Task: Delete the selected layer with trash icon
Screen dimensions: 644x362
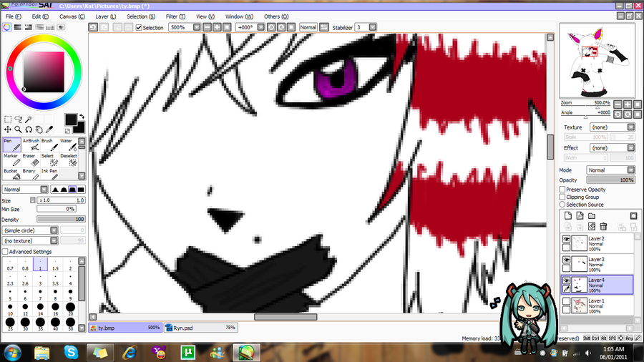Action: (603, 227)
